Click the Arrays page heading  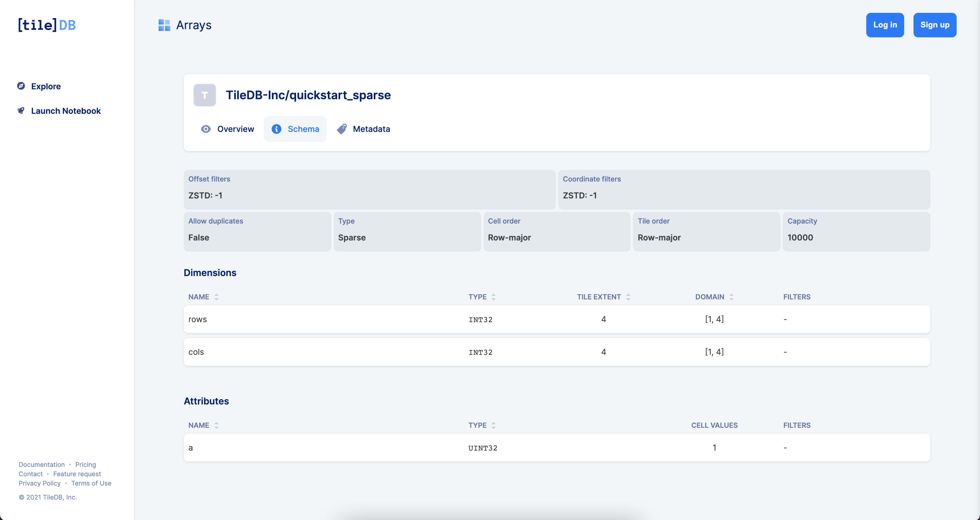194,25
